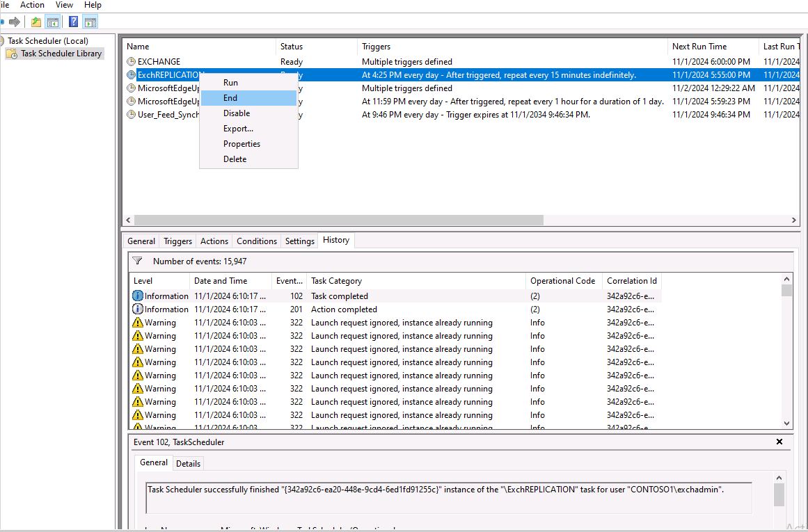This screenshot has height=532, width=808.
Task: Click the 'Number of events: 15,947' label
Action: pos(200,261)
